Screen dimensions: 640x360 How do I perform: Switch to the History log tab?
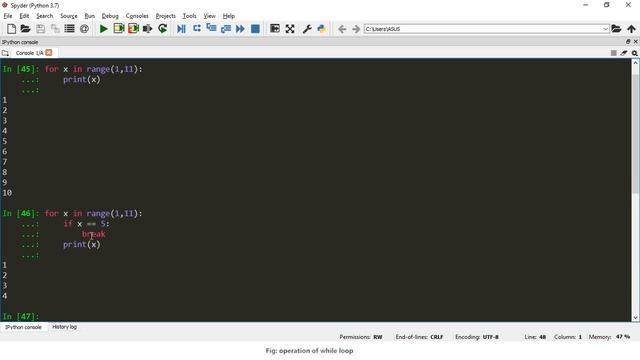(x=64, y=327)
